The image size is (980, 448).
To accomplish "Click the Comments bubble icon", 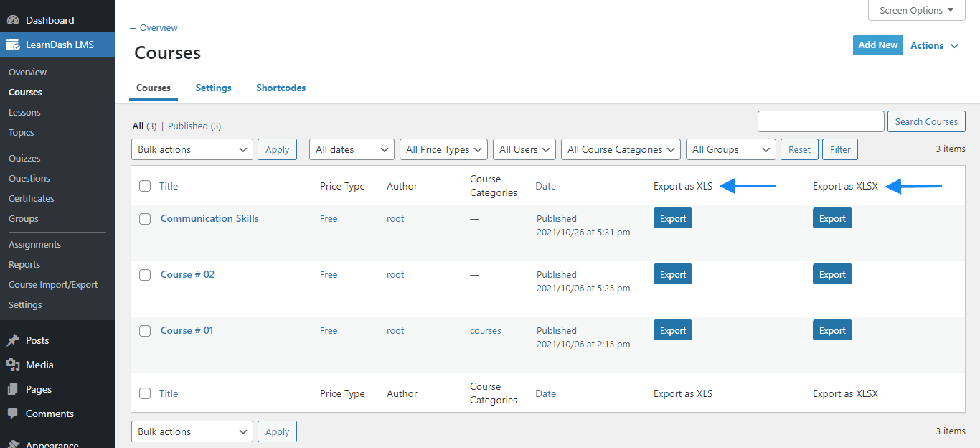I will click(12, 414).
